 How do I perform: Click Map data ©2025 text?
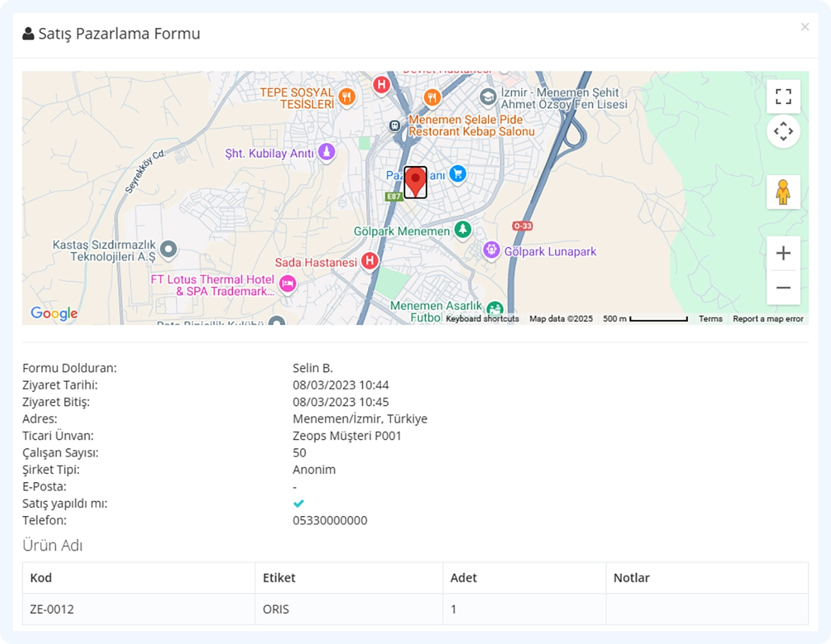coord(561,319)
